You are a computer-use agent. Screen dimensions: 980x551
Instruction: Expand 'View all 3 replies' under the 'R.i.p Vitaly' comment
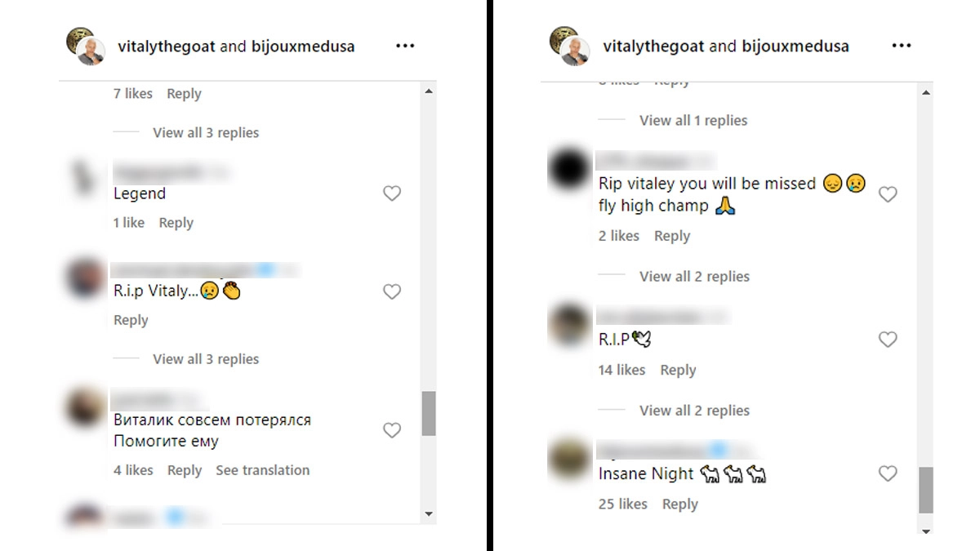206,358
